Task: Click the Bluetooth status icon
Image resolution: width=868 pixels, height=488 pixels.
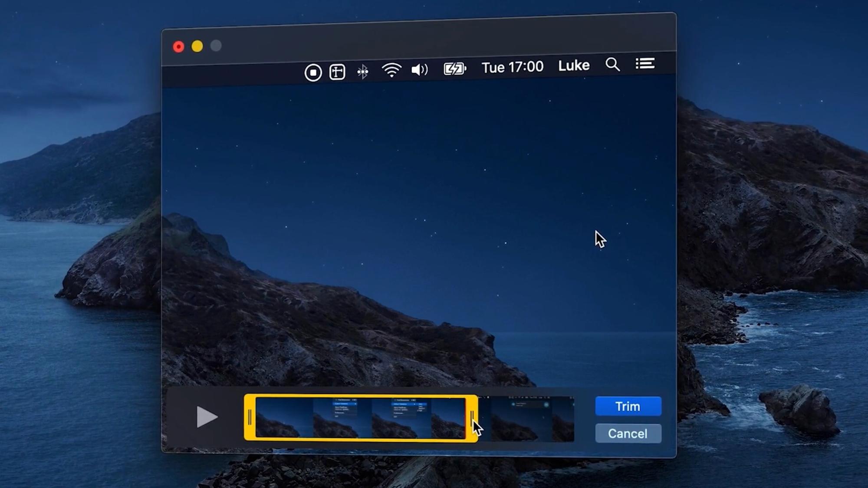Action: click(363, 71)
